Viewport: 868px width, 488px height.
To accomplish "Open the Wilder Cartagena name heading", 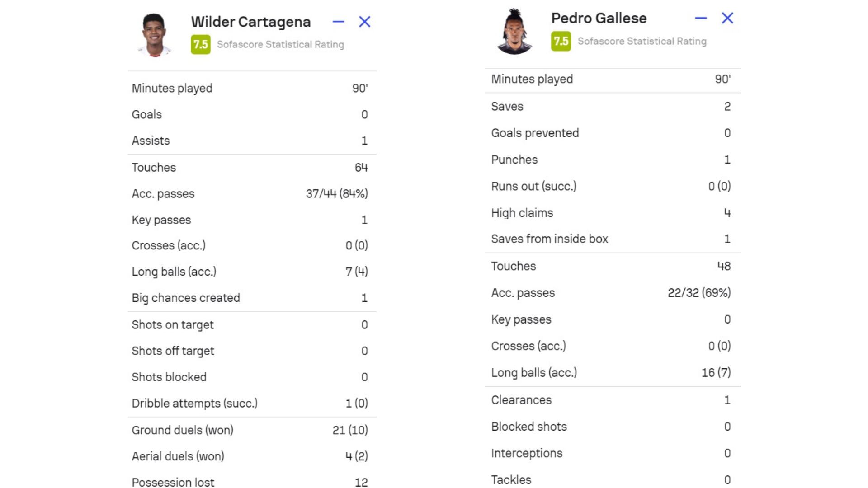I will (x=250, y=22).
